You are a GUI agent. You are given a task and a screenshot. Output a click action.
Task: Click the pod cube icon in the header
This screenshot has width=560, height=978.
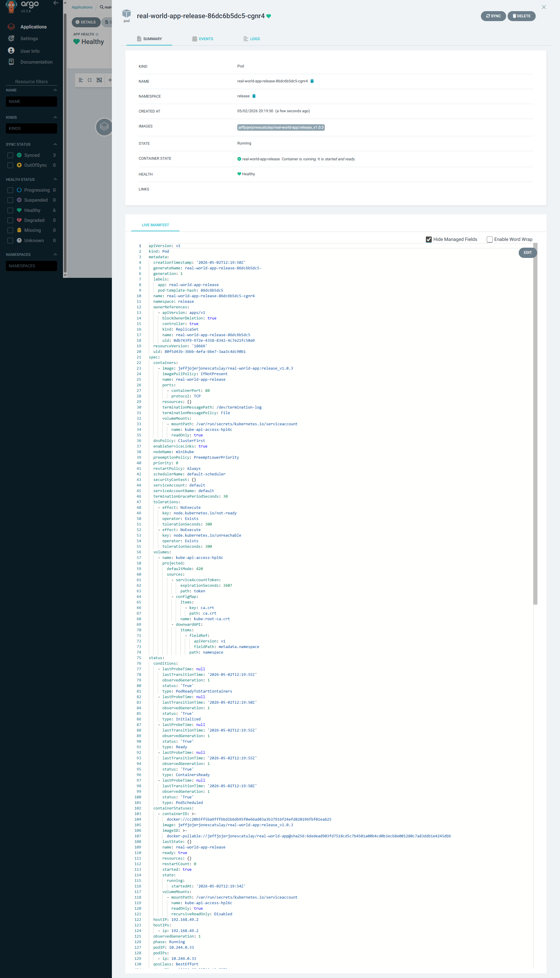pyautogui.click(x=127, y=14)
